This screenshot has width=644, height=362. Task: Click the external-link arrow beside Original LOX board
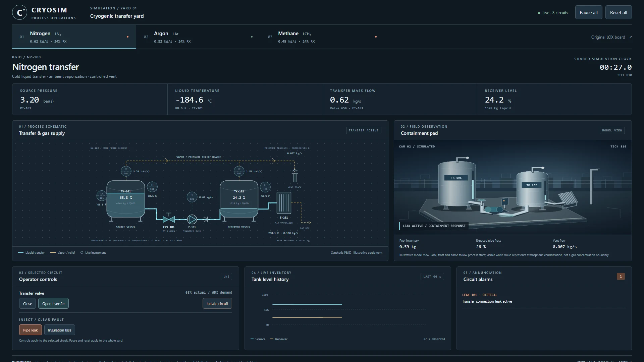pos(630,37)
